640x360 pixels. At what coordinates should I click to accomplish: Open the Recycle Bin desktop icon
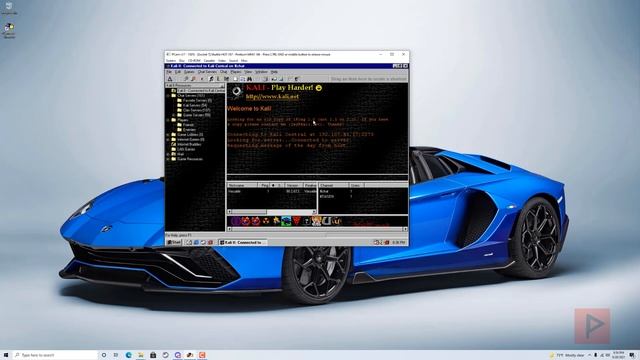click(x=9, y=8)
